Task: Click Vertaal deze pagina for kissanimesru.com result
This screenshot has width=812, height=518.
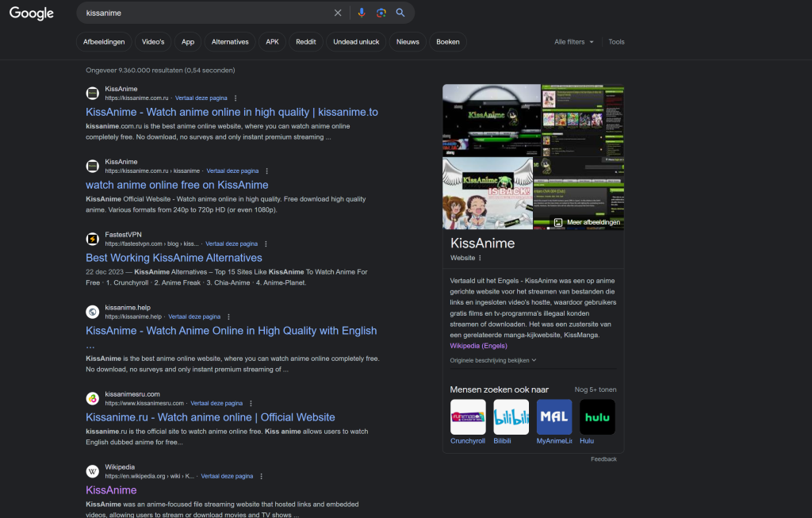Action: [x=216, y=404]
